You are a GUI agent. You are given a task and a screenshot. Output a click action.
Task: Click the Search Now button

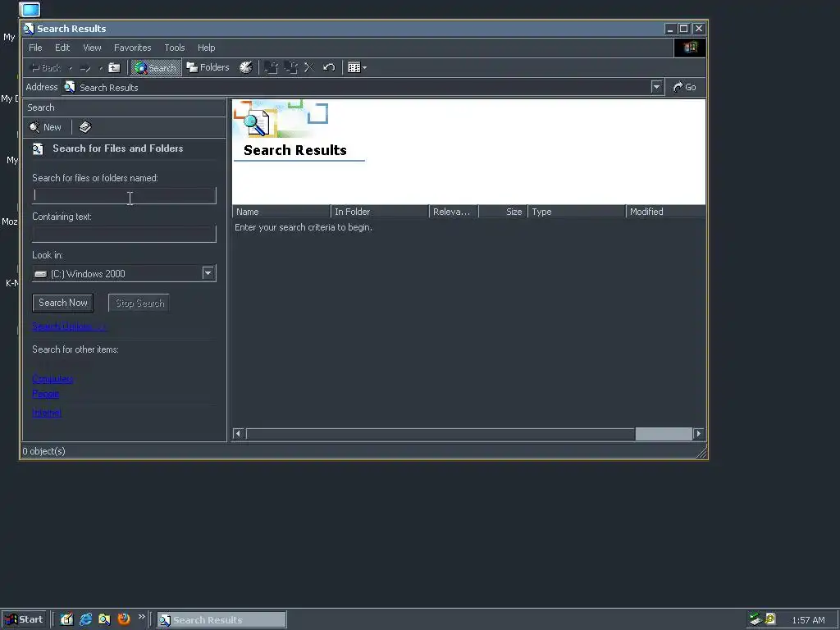tap(62, 303)
